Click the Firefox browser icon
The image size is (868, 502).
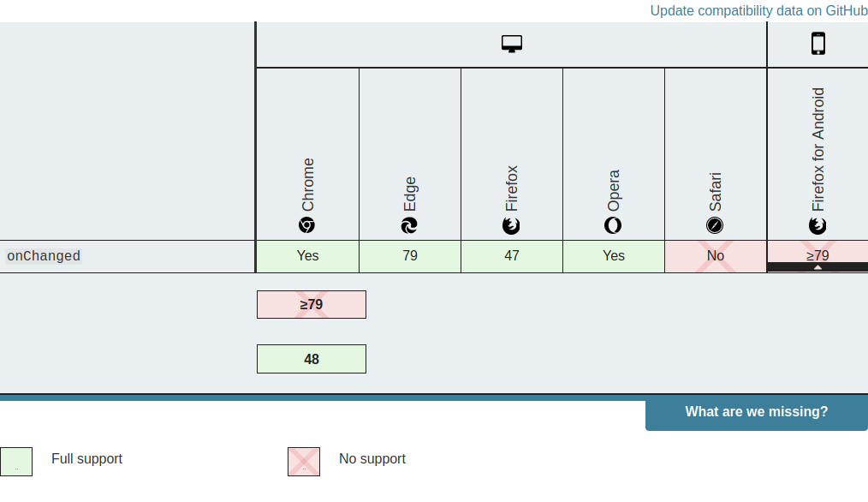512,225
